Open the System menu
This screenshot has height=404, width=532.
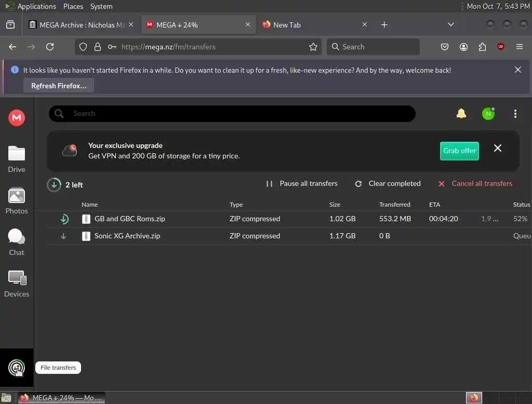coord(101,6)
